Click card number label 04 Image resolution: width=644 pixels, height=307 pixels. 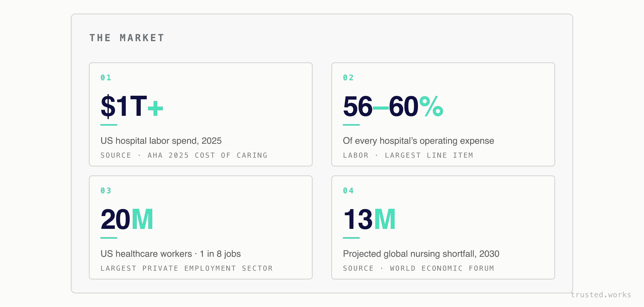click(x=348, y=191)
